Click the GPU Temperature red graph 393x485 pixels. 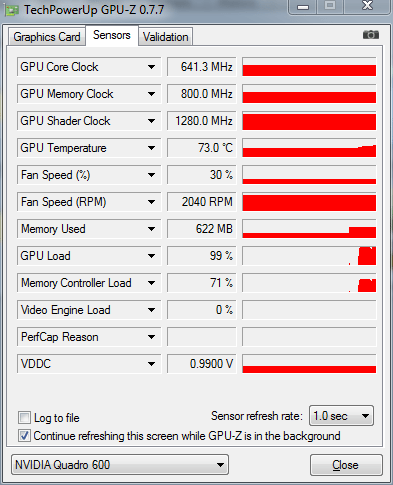[x=309, y=148]
